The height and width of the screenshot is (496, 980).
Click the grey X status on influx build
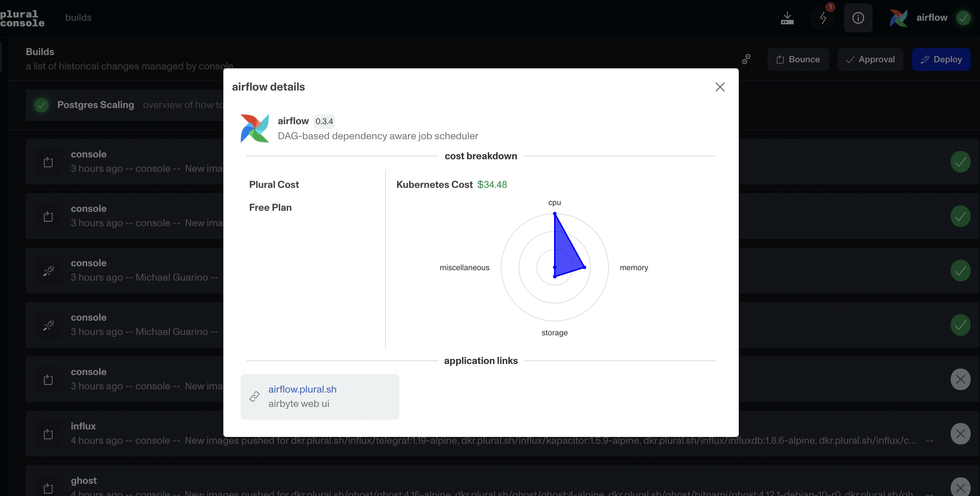(x=960, y=434)
